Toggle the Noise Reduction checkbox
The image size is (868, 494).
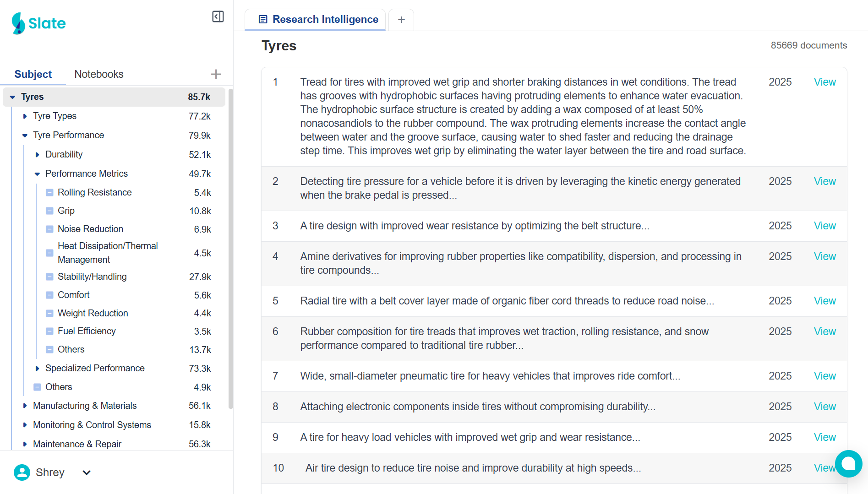(49, 229)
